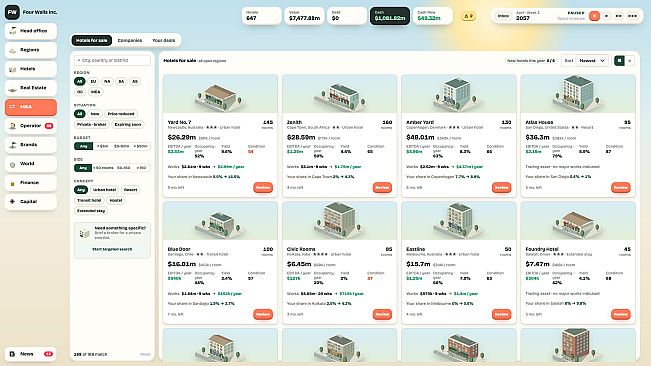Viewport: 651px width, 366px height.
Task: Select the Transit hotel concept
Action: (89, 200)
